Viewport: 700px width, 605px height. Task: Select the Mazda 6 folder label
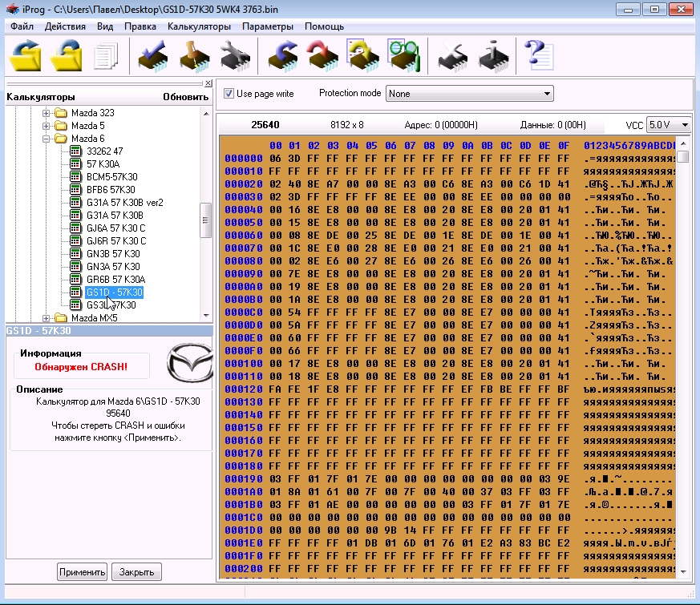click(88, 139)
